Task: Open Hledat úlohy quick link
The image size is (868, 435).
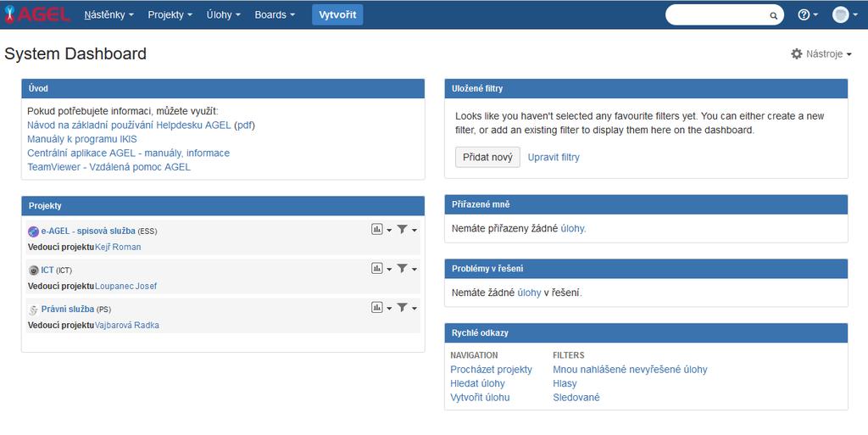Action: (478, 383)
